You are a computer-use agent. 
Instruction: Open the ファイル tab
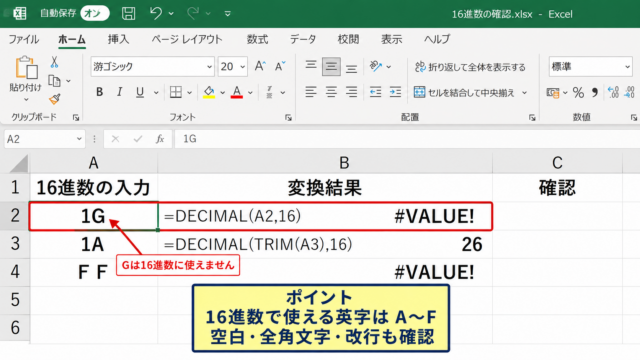pos(24,39)
